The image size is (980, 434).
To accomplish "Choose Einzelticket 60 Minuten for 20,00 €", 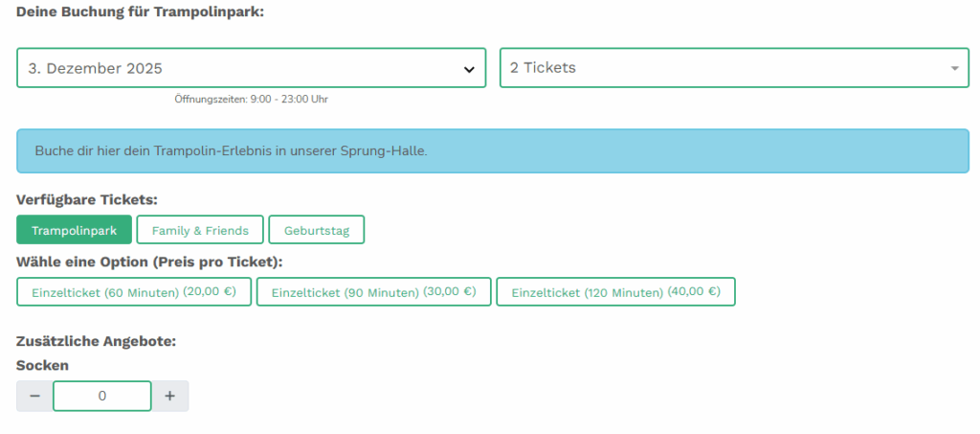I will pyautogui.click(x=134, y=292).
